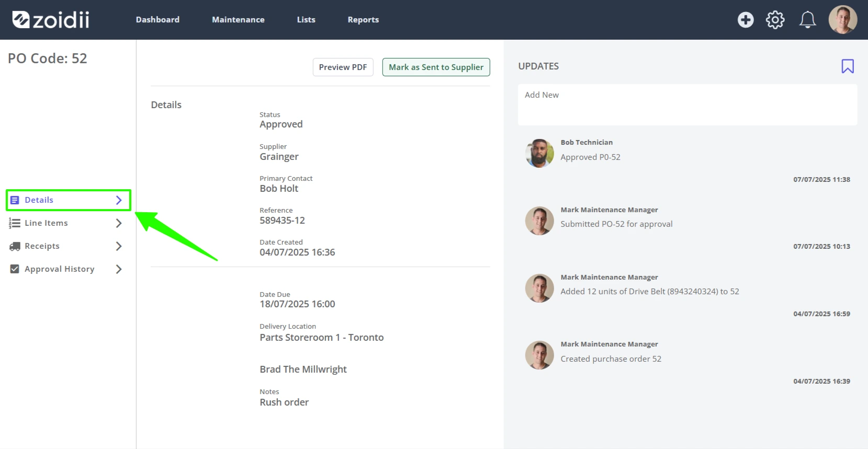The width and height of the screenshot is (868, 449).
Task: Click the 'Added 12 units of Drive Belt' update
Action: 650,291
